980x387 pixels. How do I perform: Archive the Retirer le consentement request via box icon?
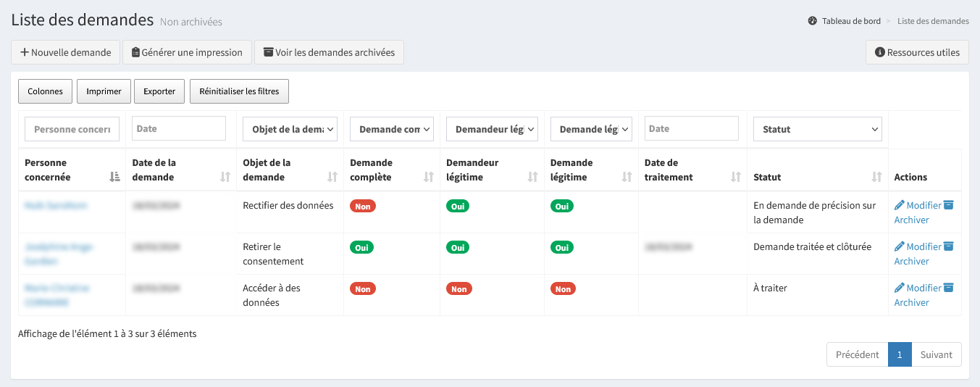[948, 246]
